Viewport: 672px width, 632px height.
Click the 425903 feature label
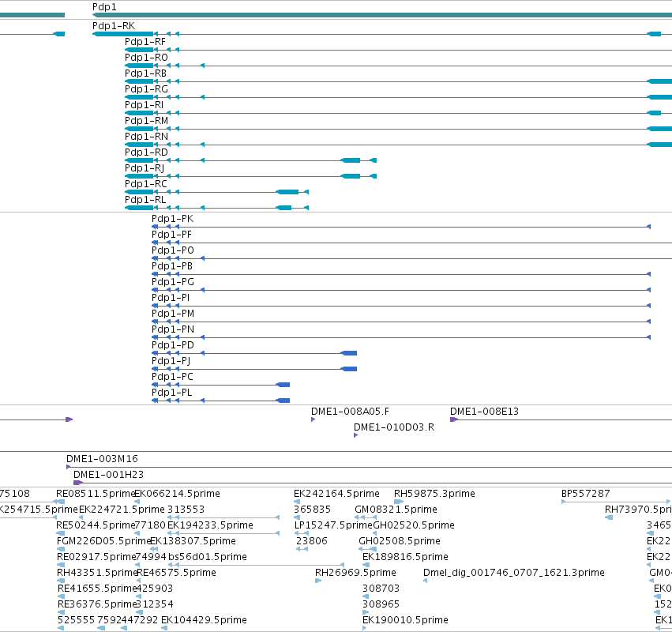pyautogui.click(x=154, y=589)
